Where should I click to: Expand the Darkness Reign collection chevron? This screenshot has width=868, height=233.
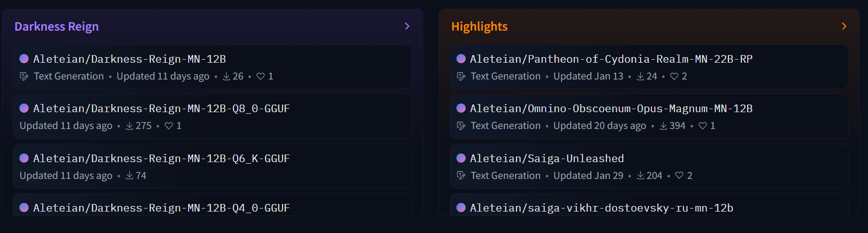click(407, 26)
